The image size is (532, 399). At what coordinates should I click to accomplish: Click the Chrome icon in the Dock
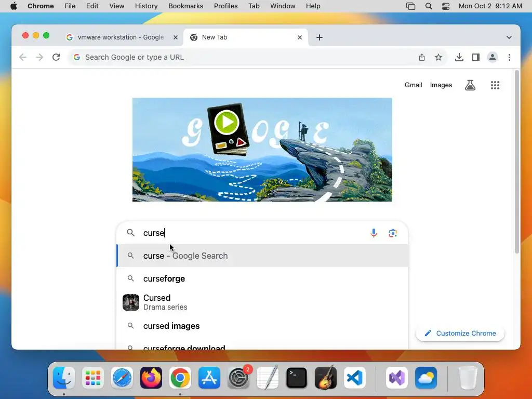point(180,378)
